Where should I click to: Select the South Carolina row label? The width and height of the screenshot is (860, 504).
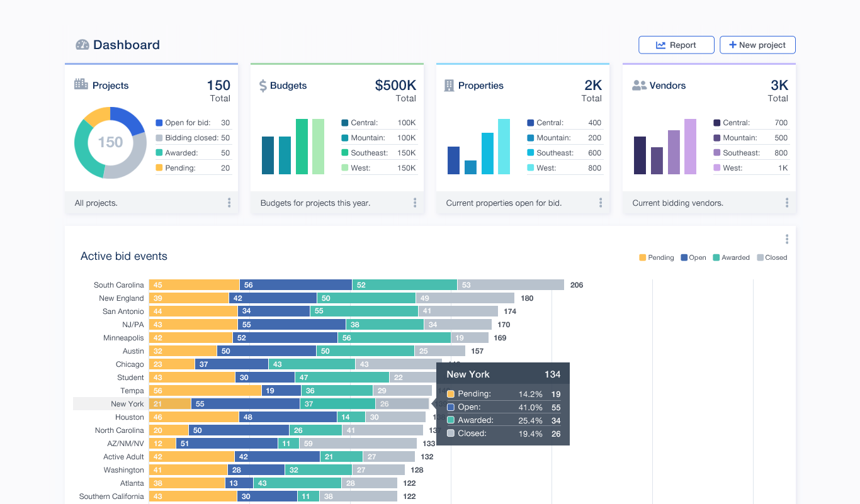pyautogui.click(x=119, y=285)
